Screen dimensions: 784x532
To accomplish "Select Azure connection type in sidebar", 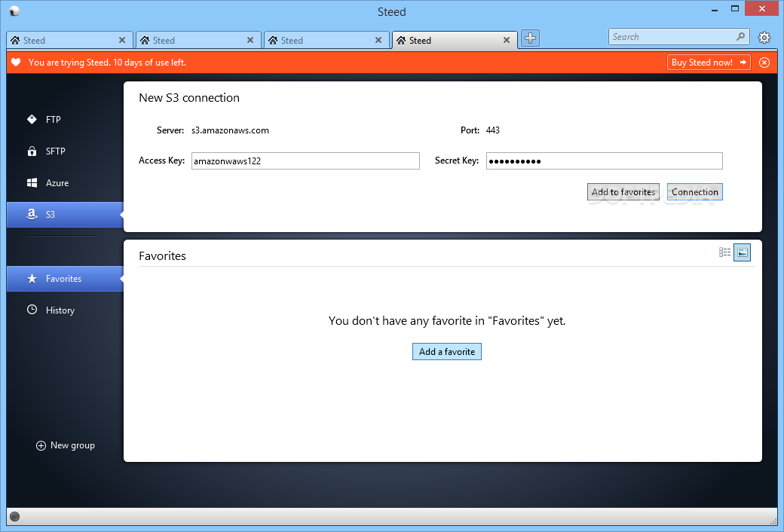I will pyautogui.click(x=65, y=183).
